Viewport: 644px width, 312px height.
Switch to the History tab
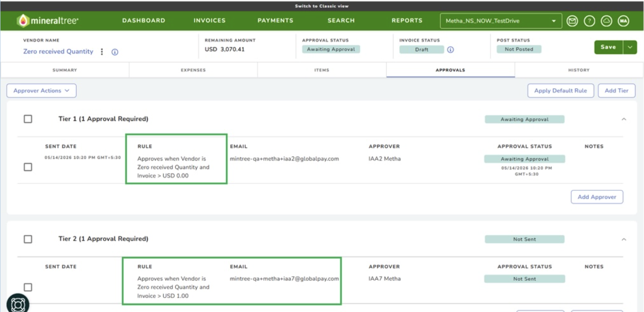pyautogui.click(x=579, y=70)
